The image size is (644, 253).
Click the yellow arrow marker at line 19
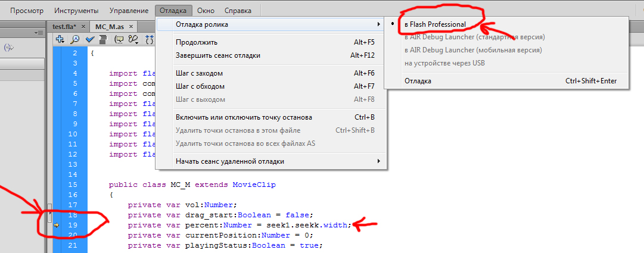tap(57, 225)
